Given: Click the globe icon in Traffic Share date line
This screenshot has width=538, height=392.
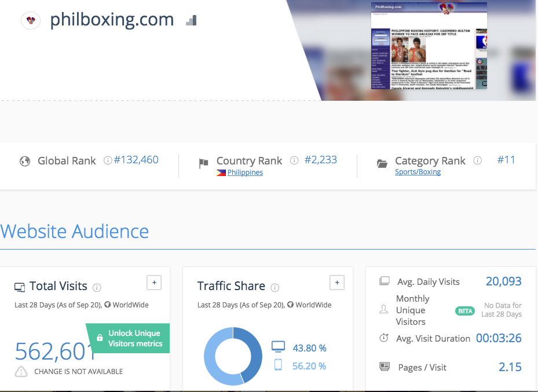Looking at the screenshot, I should 290,305.
